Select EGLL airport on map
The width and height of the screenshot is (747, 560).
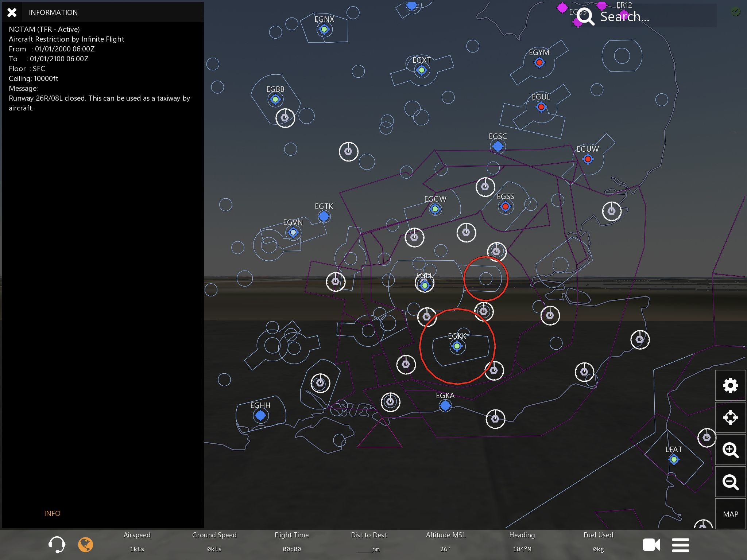click(425, 285)
